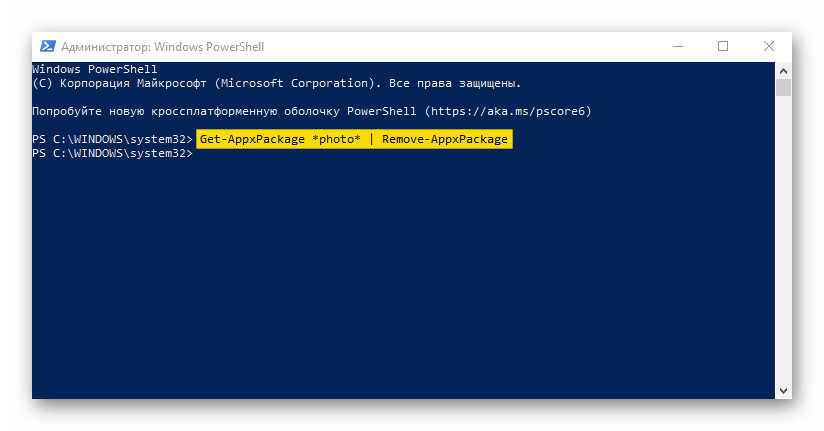Viewport: 824px width, 431px height.
Task: Minimize the PowerShell window
Action: [678, 47]
